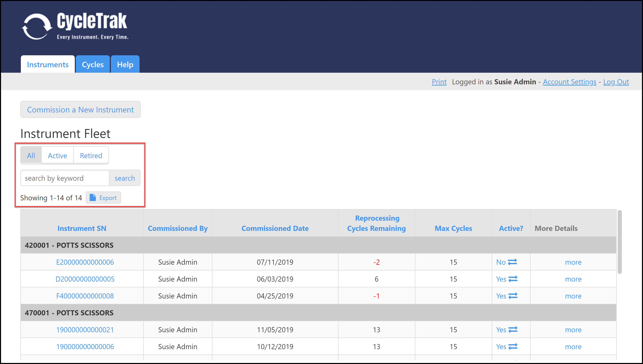Viewport: 643px width, 364px height.
Task: Toggle active status arrows for E20000000000006
Action: (512, 262)
